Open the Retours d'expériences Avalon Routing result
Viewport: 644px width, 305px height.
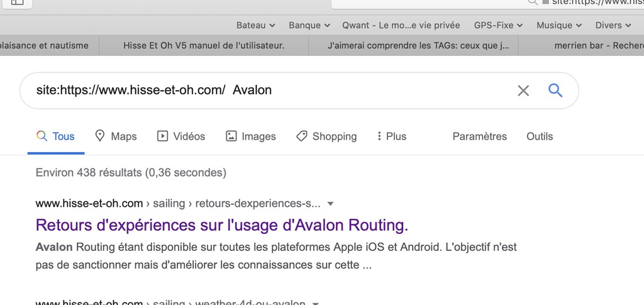click(x=222, y=225)
